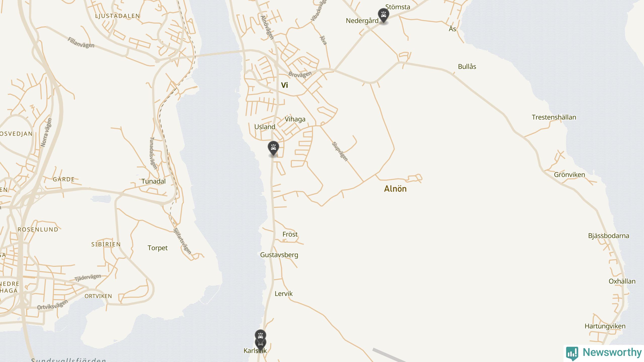Click the Tunadal place label

(x=153, y=181)
